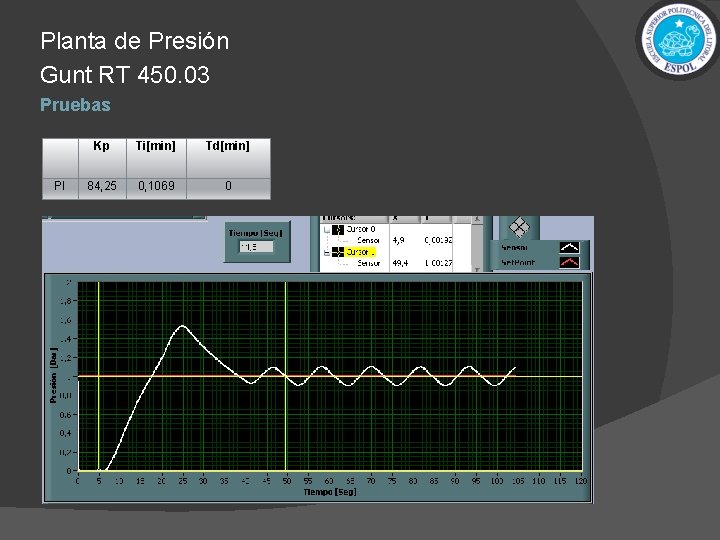Click the 120 tick on time axis
The width and height of the screenshot is (720, 540).
pos(581,481)
